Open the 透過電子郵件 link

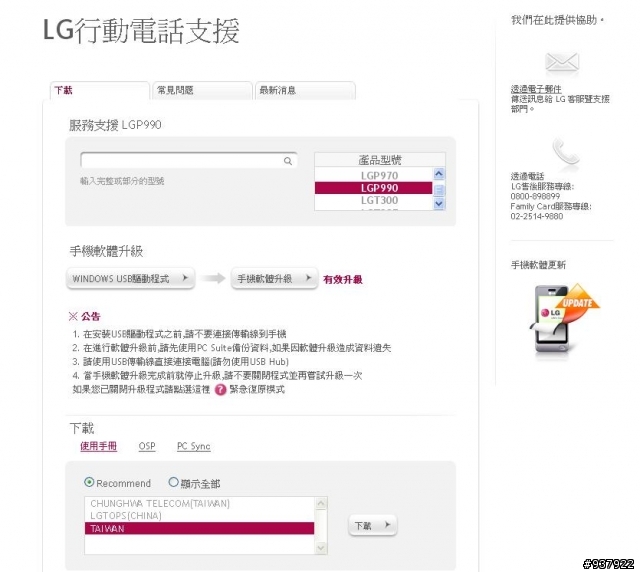536,89
